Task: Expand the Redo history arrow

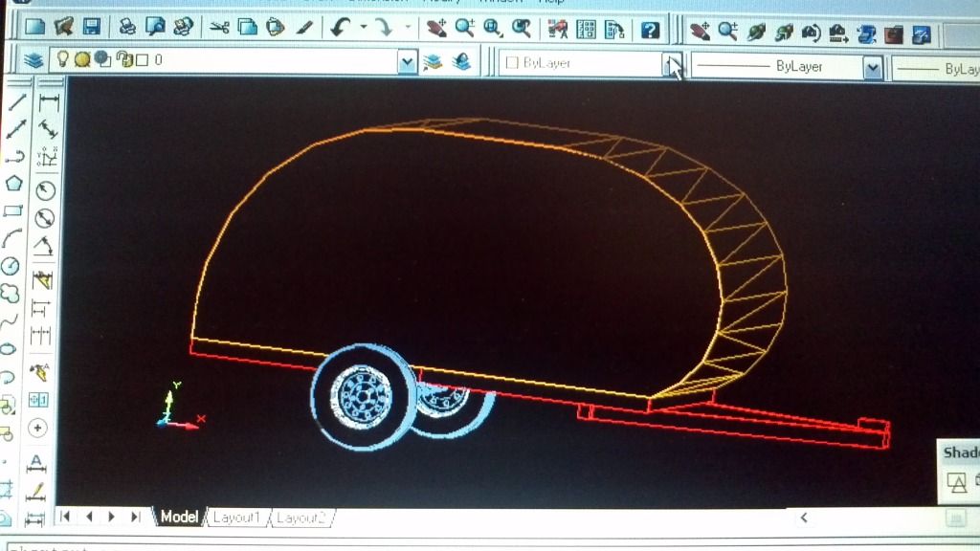Action: point(408,27)
